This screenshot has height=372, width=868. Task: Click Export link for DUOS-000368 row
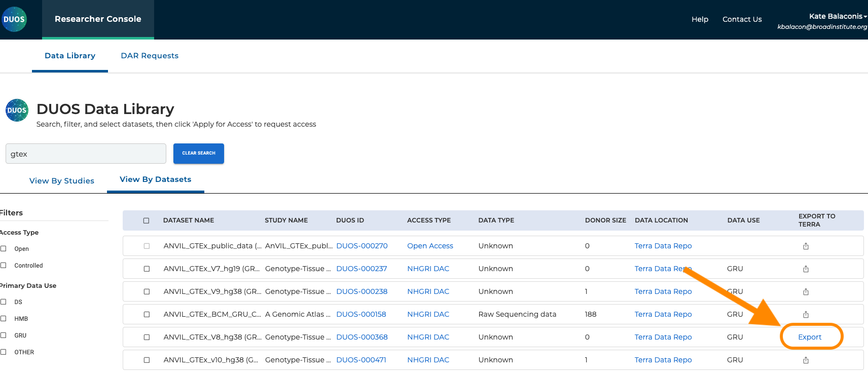[810, 337]
